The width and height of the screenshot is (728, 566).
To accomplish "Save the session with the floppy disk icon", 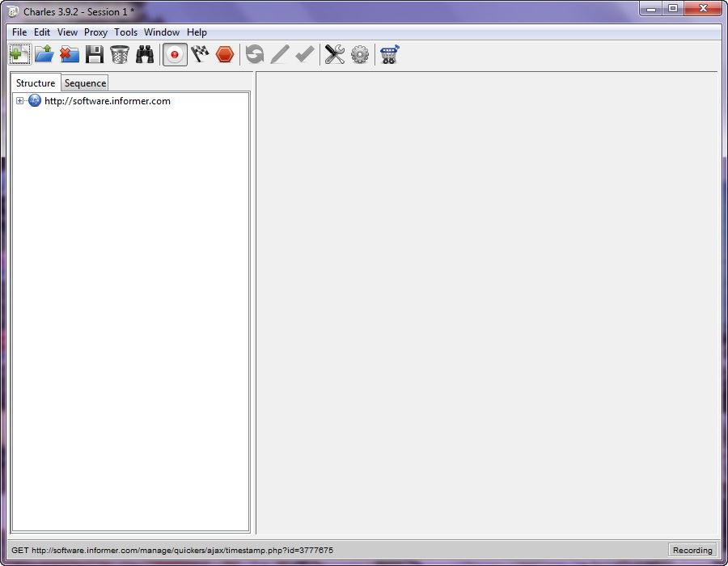I will click(95, 54).
